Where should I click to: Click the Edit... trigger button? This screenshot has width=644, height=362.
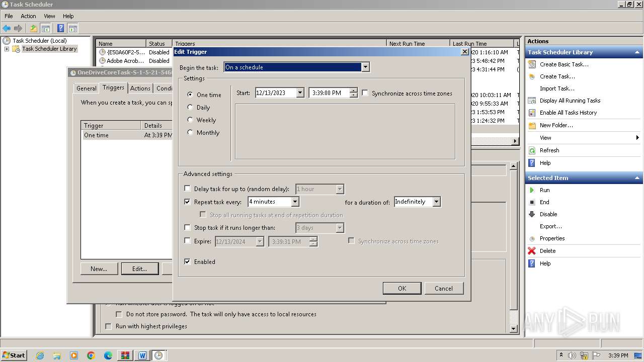[x=139, y=268]
